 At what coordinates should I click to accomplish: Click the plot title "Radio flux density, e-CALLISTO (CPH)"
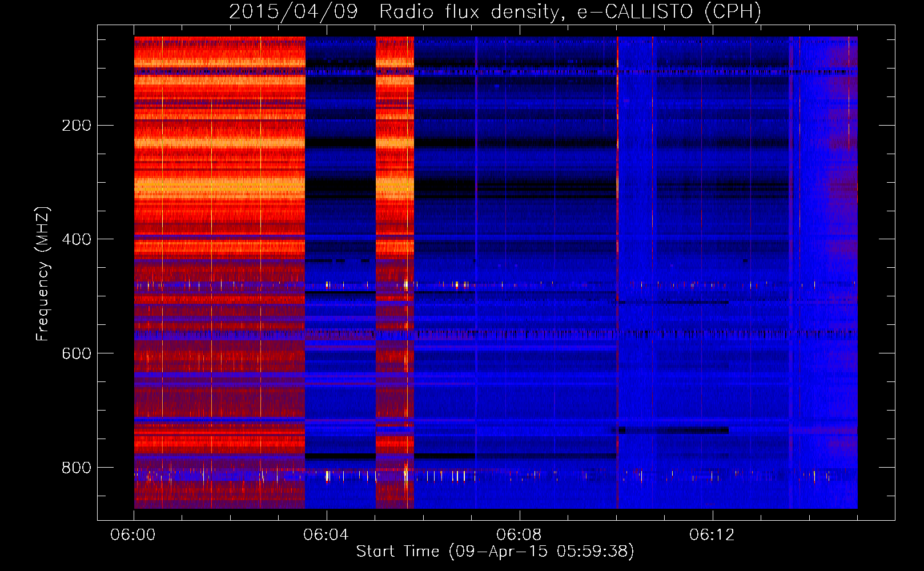tap(570, 11)
